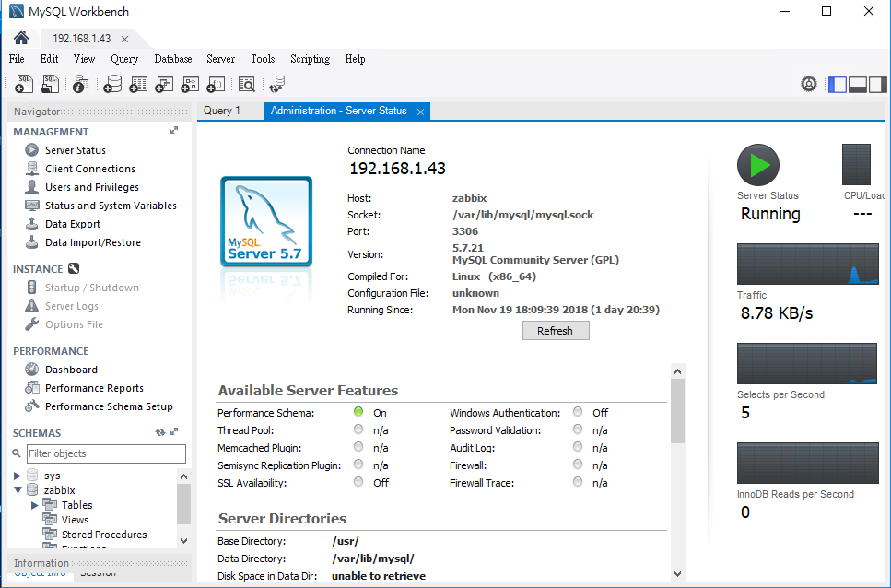Create a new function icon

click(216, 84)
